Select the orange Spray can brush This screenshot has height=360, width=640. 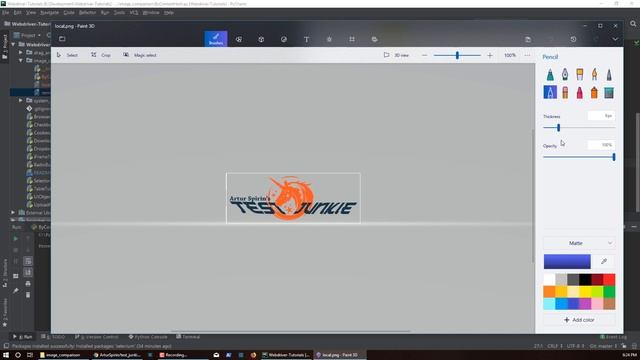pyautogui.click(x=594, y=92)
